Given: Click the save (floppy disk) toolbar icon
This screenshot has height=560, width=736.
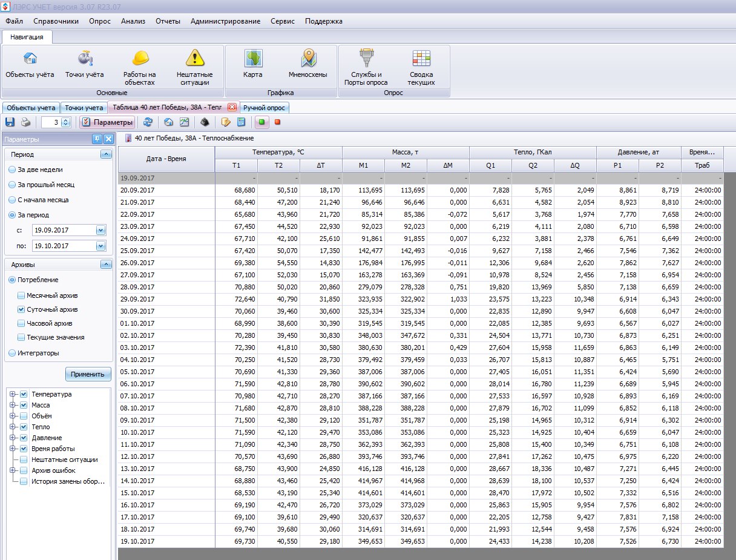Looking at the screenshot, I should click(x=9, y=122).
